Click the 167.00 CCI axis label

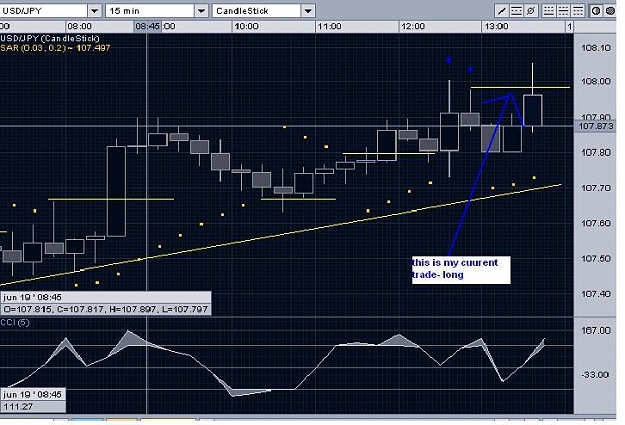point(596,331)
